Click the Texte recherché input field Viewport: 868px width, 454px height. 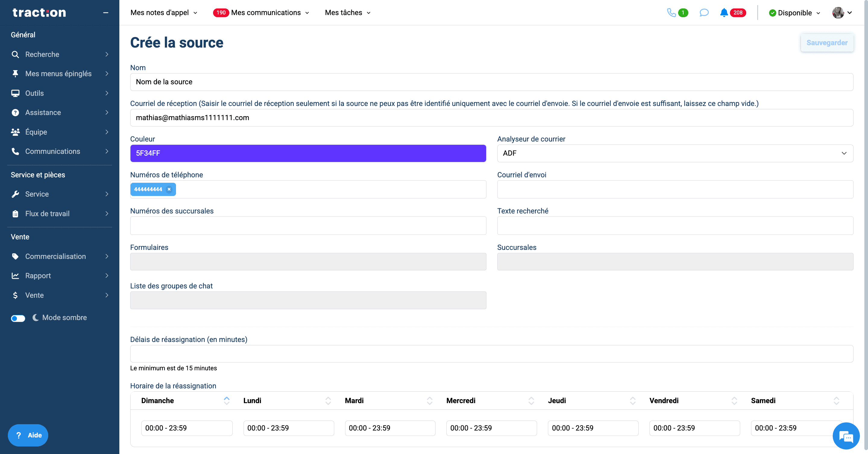pyautogui.click(x=675, y=226)
